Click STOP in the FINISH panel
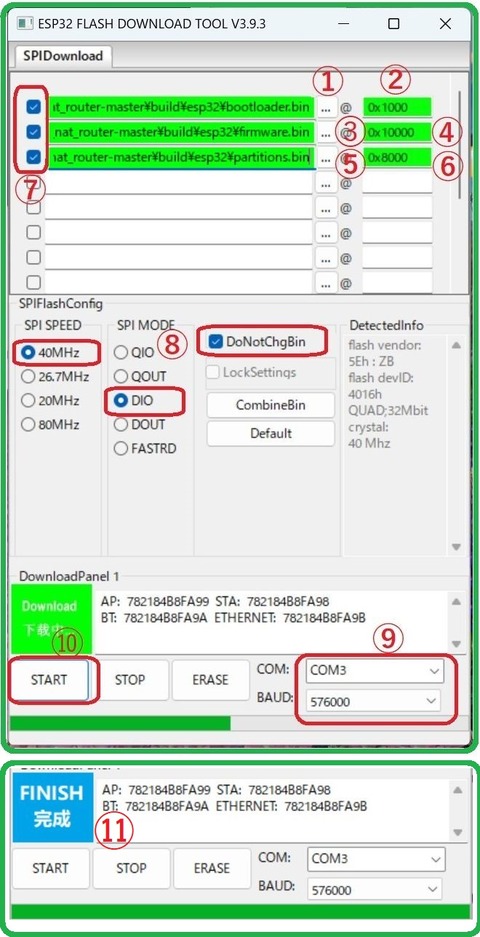The height and width of the screenshot is (937, 480). coord(132,868)
